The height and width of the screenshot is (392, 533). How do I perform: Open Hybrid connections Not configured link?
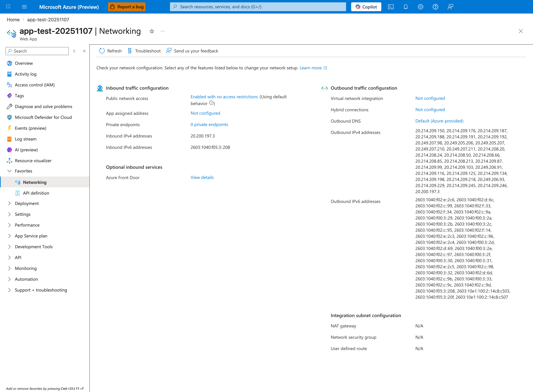click(430, 110)
